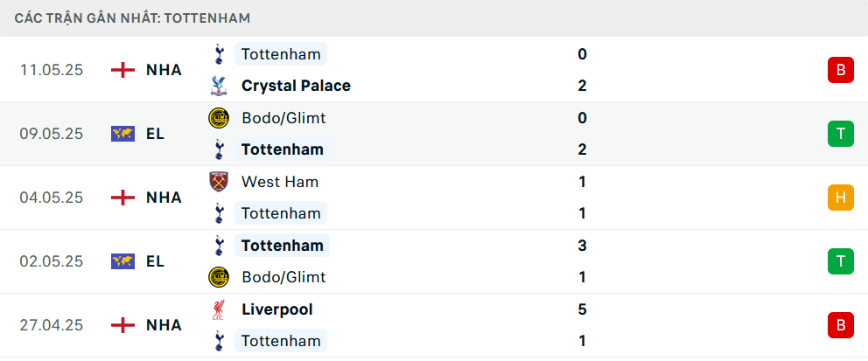The width and height of the screenshot is (868, 361).
Task: Open Liverpool team name link
Action: pyautogui.click(x=276, y=309)
